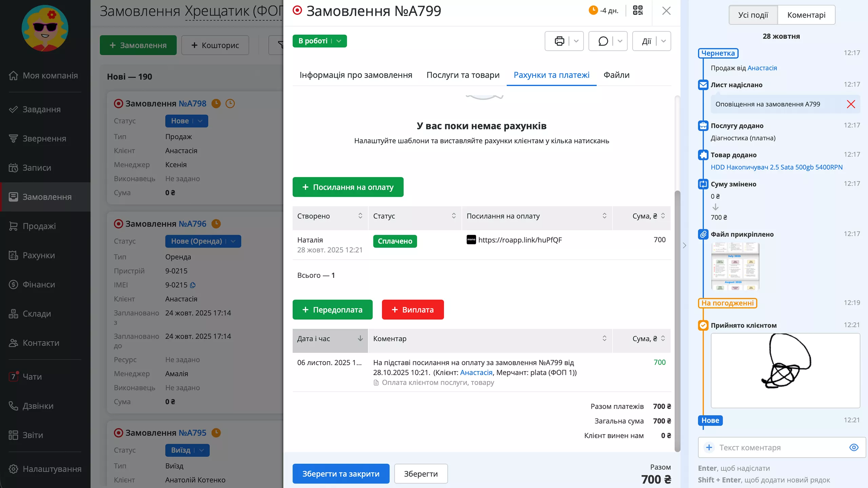Delete Оповіщення на замовлення A799 with red X

click(x=851, y=104)
